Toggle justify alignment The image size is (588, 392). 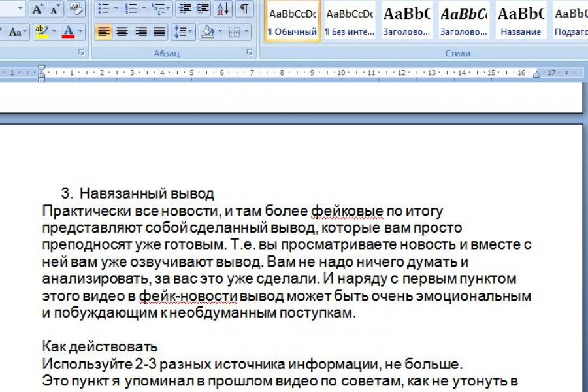tap(159, 31)
